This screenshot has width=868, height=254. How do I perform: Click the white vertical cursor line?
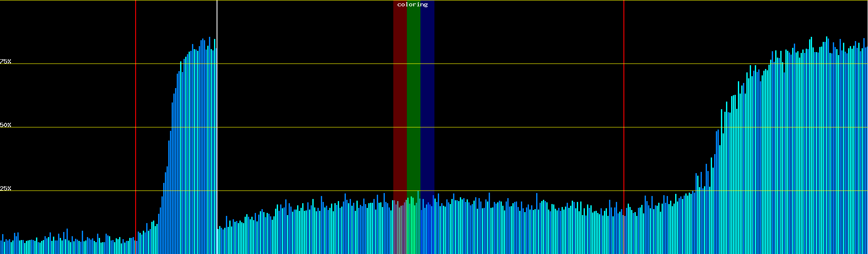[217, 127]
